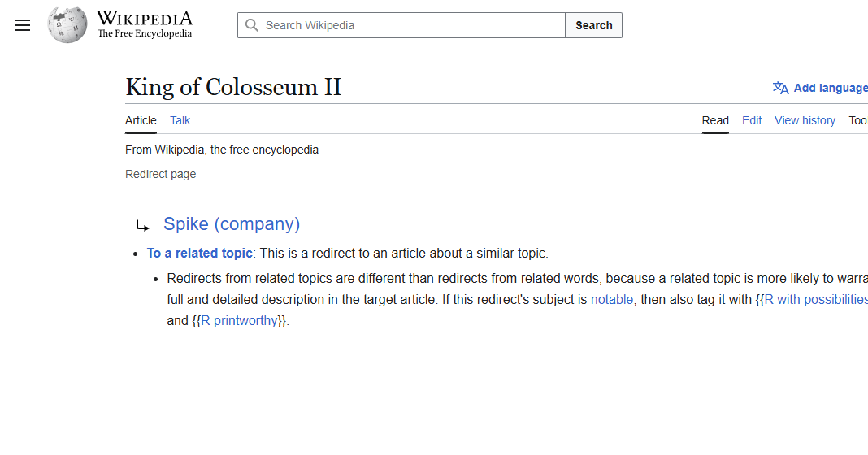This screenshot has width=868, height=455.
Task: Open the Tools dropdown menu
Action: pyautogui.click(x=858, y=120)
